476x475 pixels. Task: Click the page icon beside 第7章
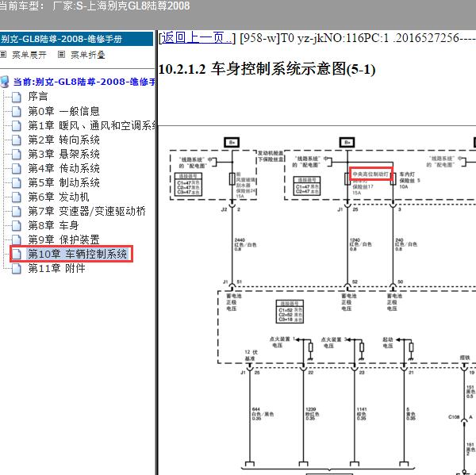coord(17,211)
